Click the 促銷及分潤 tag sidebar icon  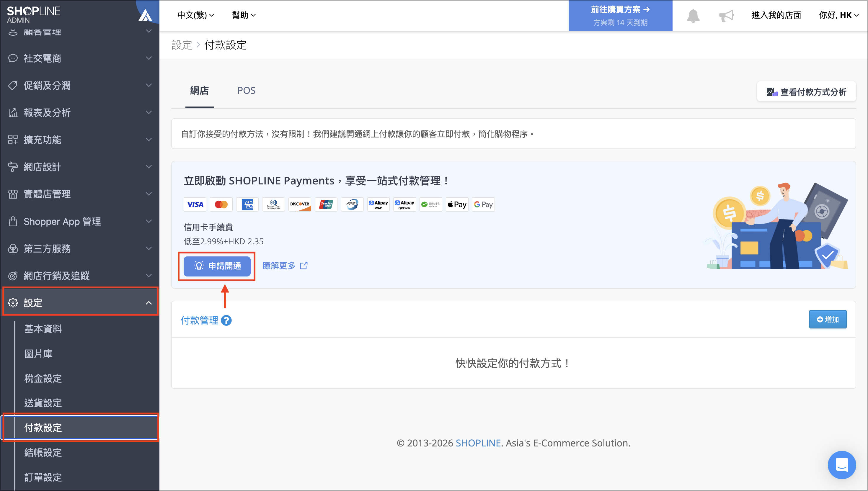13,85
